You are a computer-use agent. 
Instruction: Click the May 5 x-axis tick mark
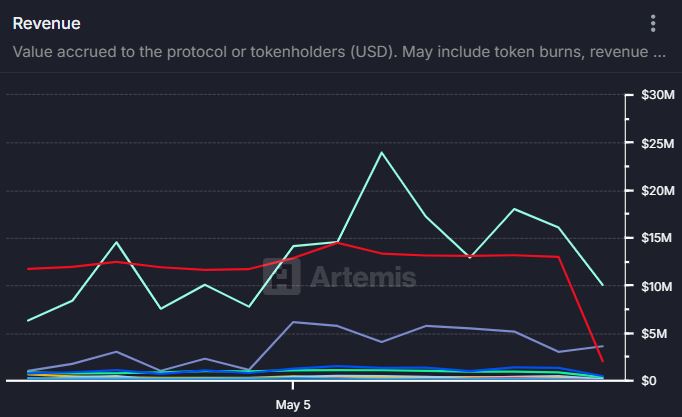coord(293,385)
